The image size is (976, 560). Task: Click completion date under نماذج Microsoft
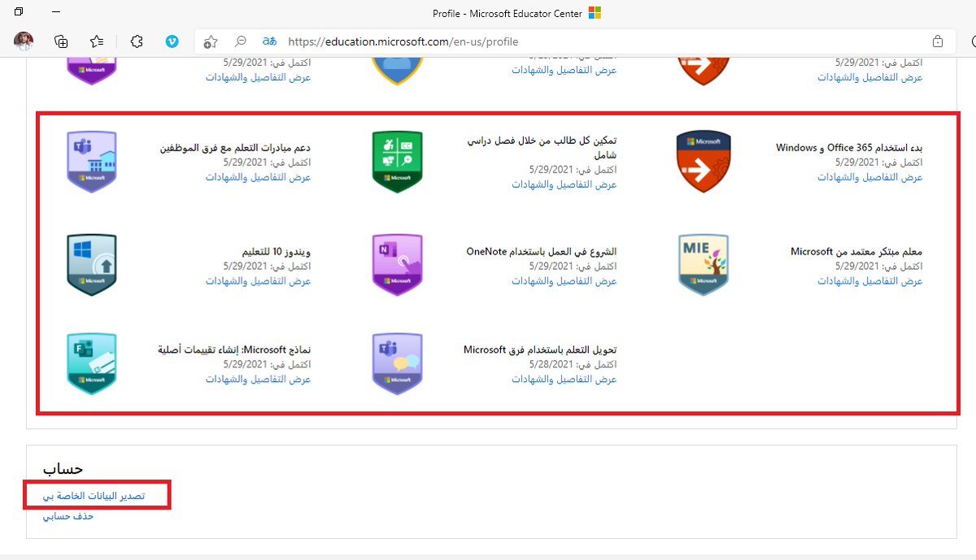(x=267, y=365)
